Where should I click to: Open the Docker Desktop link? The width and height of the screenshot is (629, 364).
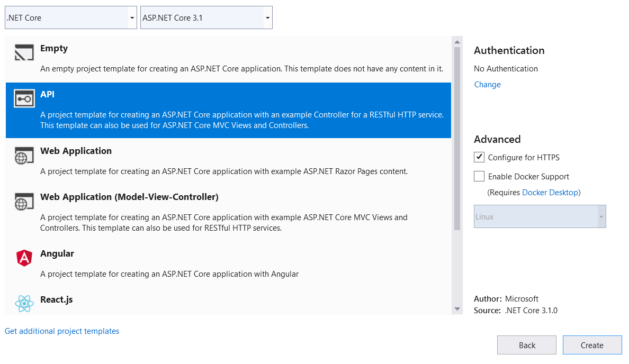[x=550, y=192]
